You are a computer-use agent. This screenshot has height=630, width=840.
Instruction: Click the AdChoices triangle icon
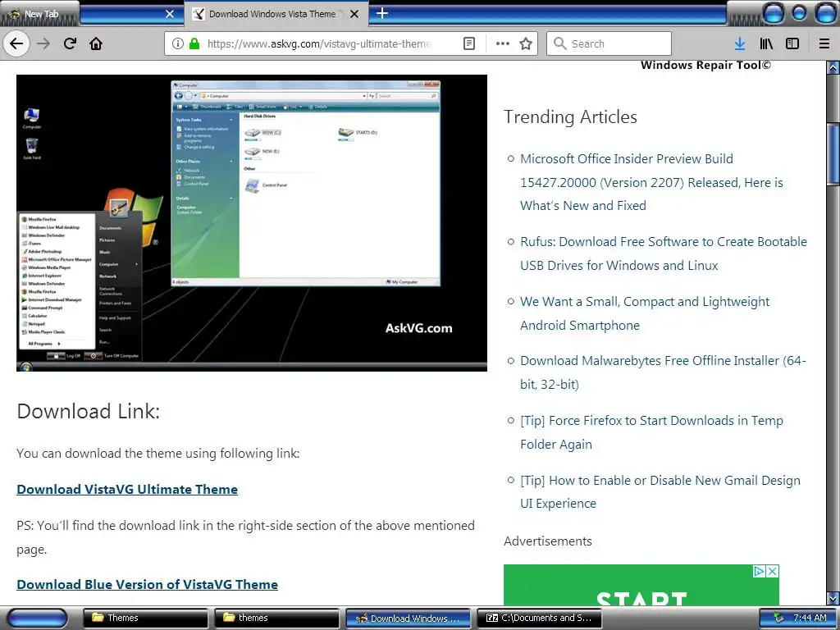click(759, 572)
